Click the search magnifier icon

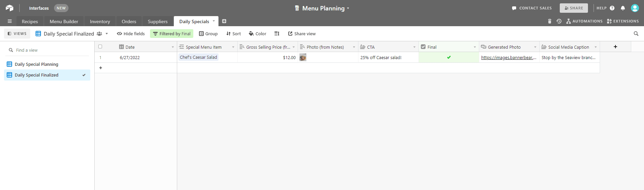pyautogui.click(x=636, y=34)
